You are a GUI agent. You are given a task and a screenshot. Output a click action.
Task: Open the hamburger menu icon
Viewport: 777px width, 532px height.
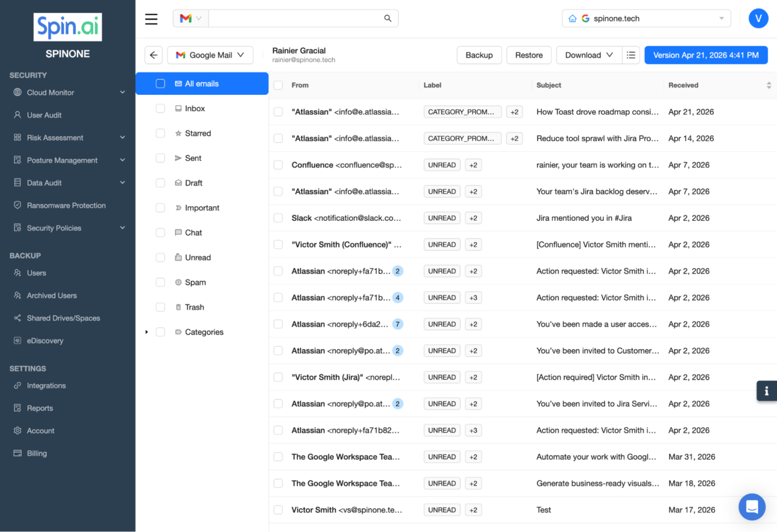pos(151,19)
